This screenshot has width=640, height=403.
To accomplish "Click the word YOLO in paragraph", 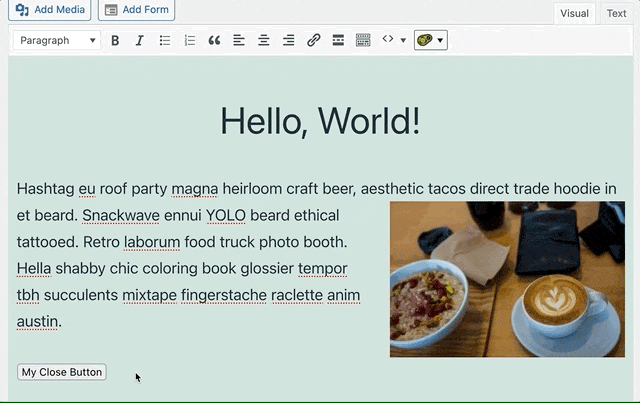I will 226,215.
